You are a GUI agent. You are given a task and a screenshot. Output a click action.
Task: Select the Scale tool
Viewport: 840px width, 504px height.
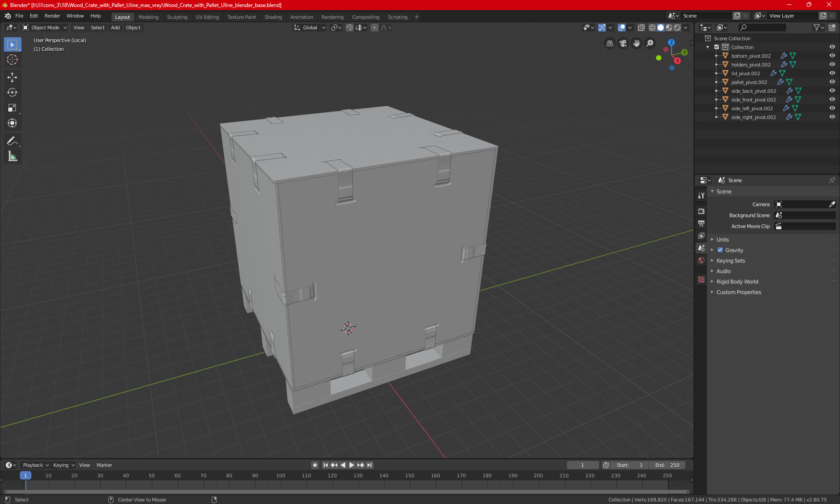[x=12, y=108]
